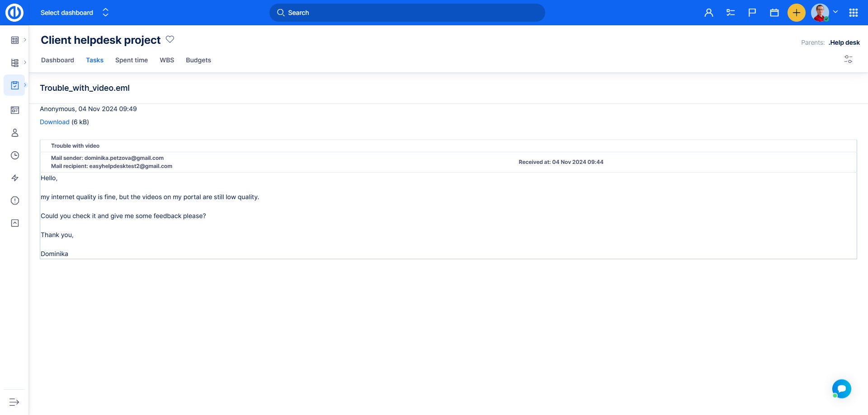Click into the Search field
The height and width of the screenshot is (415, 868).
407,13
